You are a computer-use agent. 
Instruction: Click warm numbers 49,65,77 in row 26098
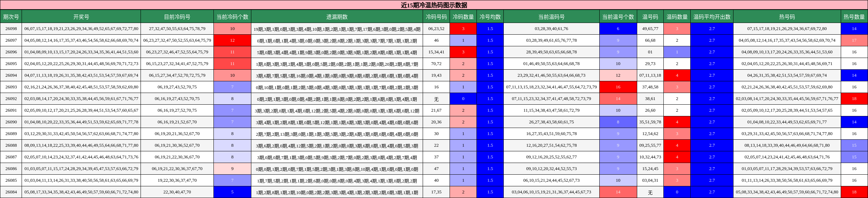[x=650, y=29]
